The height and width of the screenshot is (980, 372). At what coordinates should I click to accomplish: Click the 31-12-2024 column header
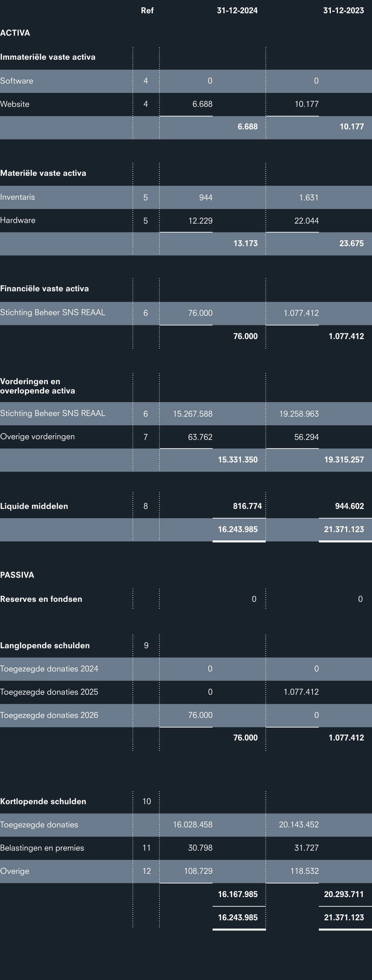click(x=237, y=11)
